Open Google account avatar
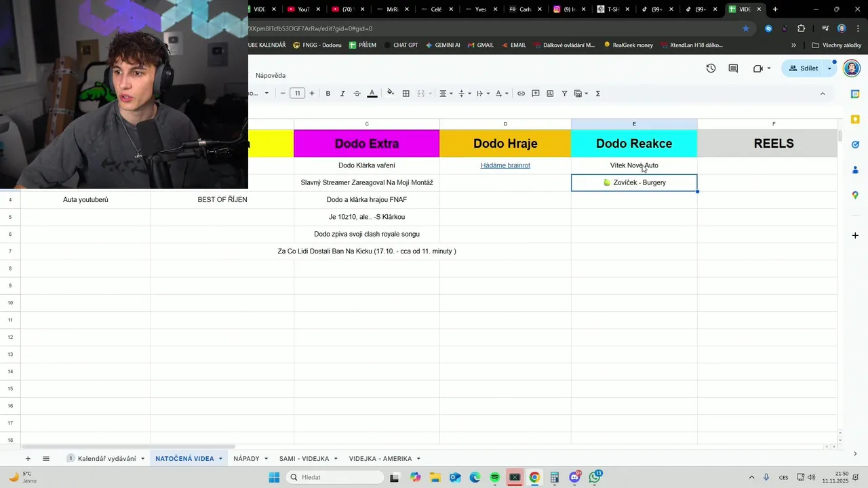 (852, 68)
